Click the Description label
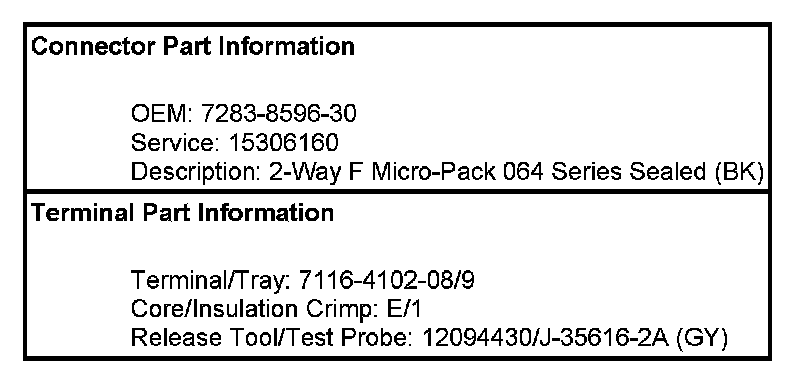 point(196,172)
